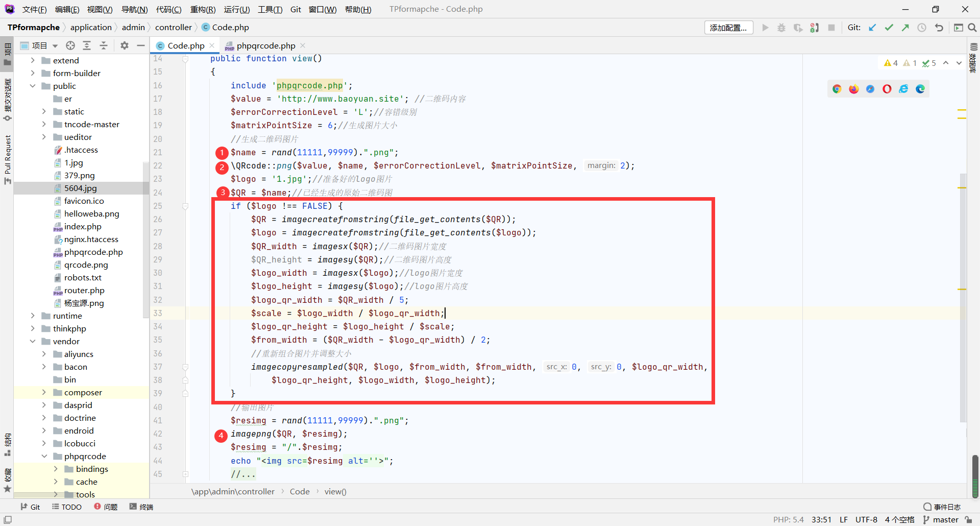Expand the extend folder
The width and height of the screenshot is (980, 526).
[33, 60]
